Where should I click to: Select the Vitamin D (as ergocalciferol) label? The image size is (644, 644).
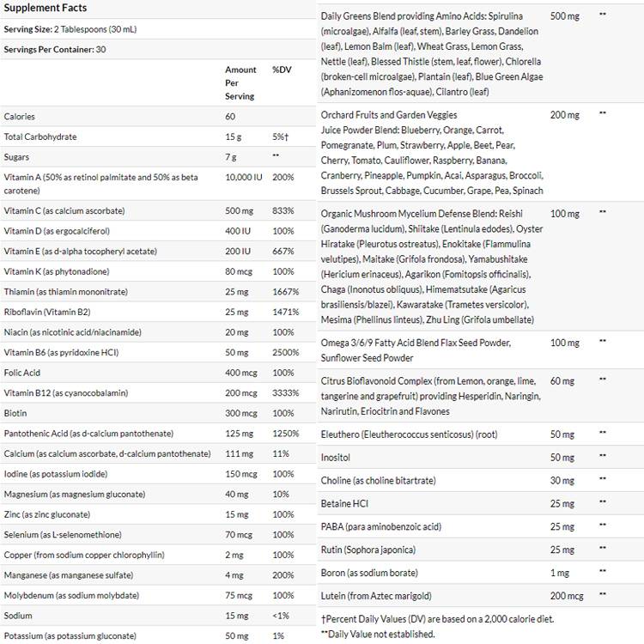click(57, 231)
